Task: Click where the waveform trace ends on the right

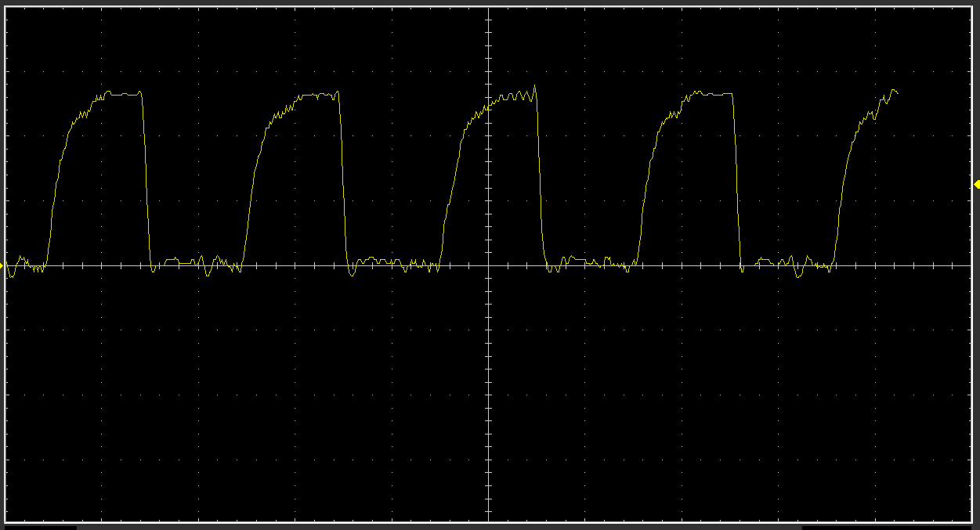Action: [897, 93]
